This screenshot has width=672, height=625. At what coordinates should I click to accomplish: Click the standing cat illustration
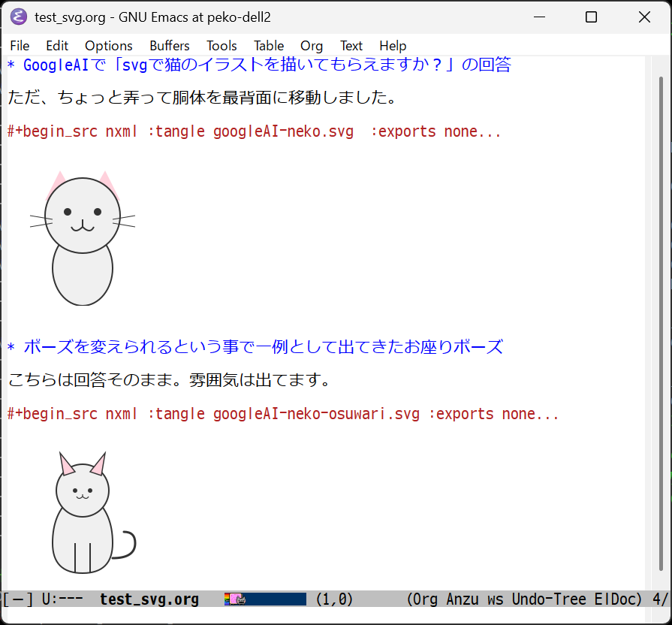[x=82, y=240]
